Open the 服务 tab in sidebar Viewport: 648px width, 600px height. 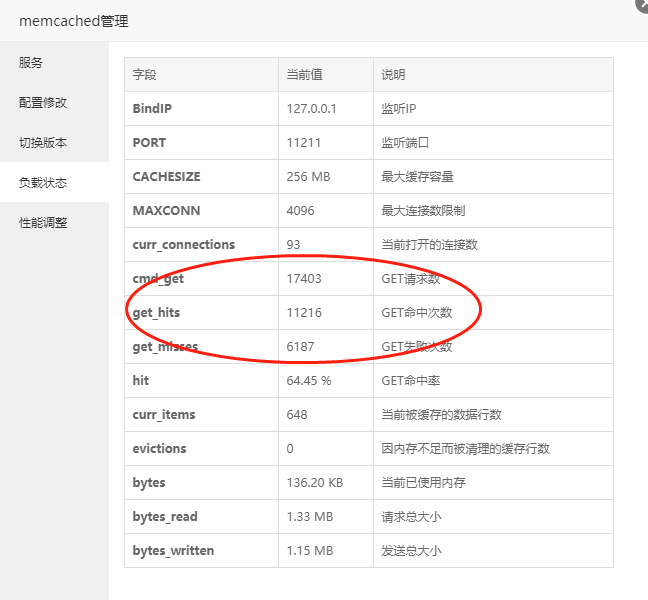tap(31, 63)
